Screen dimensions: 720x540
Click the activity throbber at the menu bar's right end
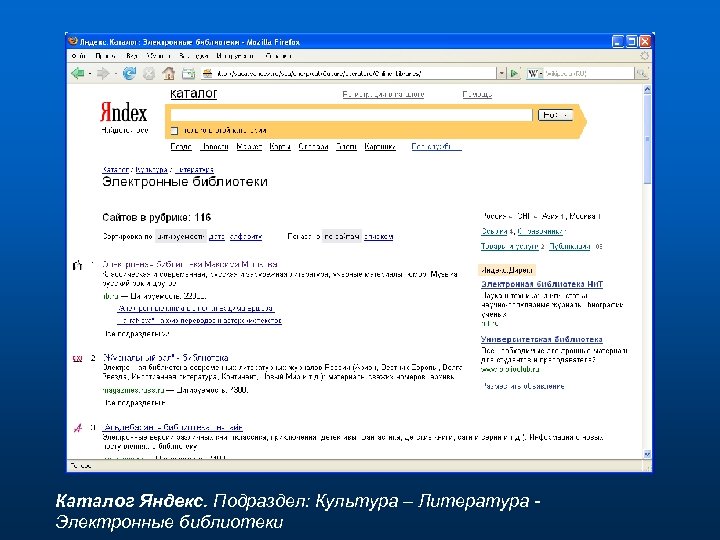tap(645, 56)
